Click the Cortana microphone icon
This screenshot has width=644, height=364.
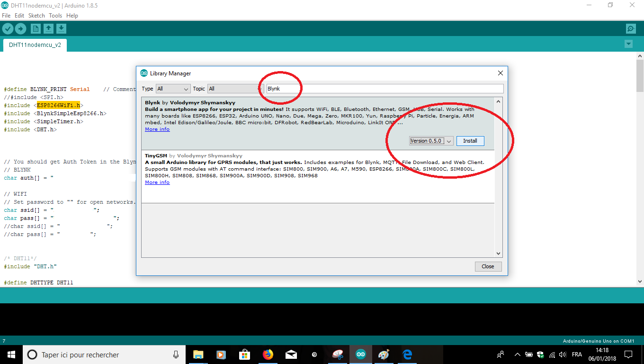(176, 355)
